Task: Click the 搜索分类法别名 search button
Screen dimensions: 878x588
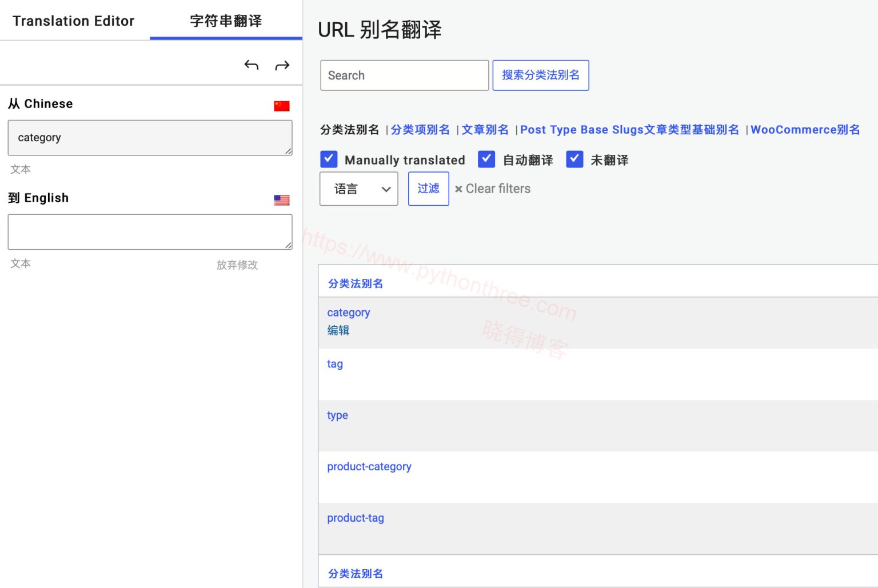Action: tap(540, 75)
